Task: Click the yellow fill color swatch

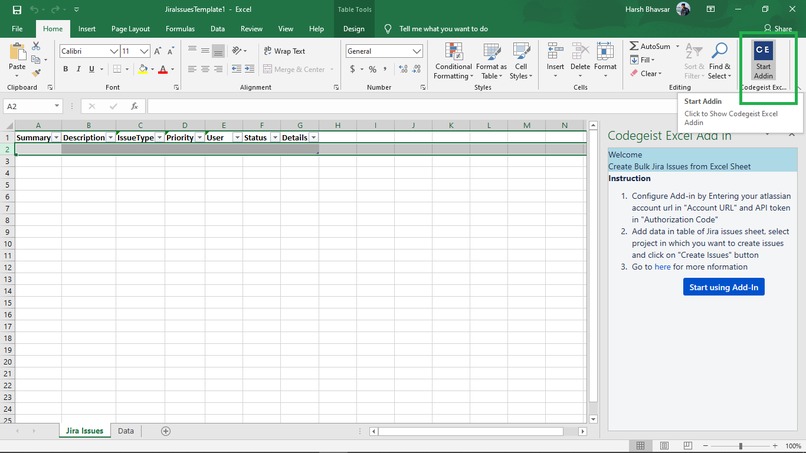Action: tap(143, 69)
